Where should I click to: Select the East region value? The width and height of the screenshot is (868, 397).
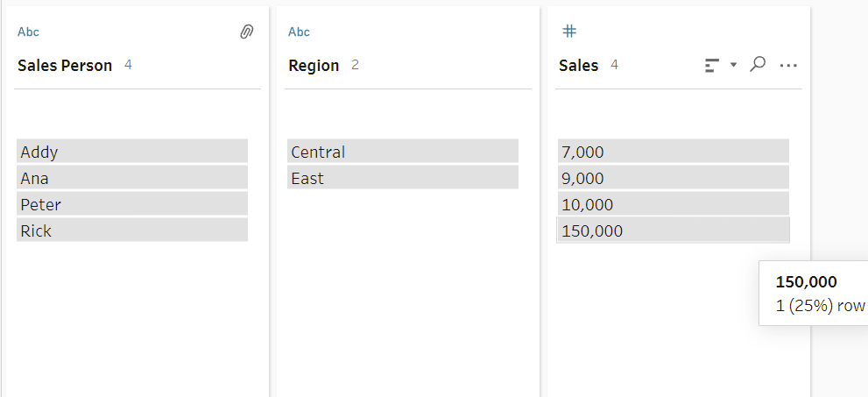(402, 178)
